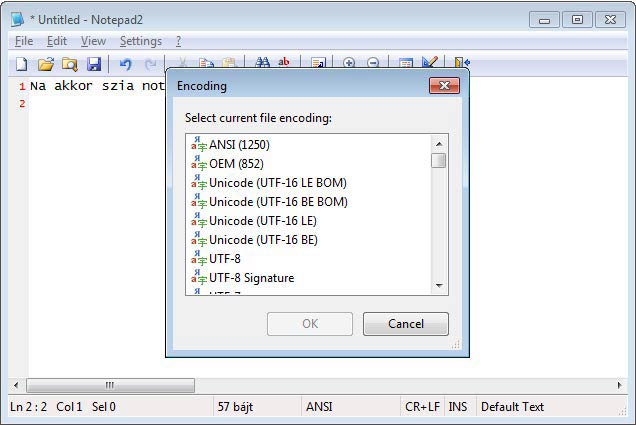Open a file using the folder icon
636x425 pixels.
(x=46, y=64)
